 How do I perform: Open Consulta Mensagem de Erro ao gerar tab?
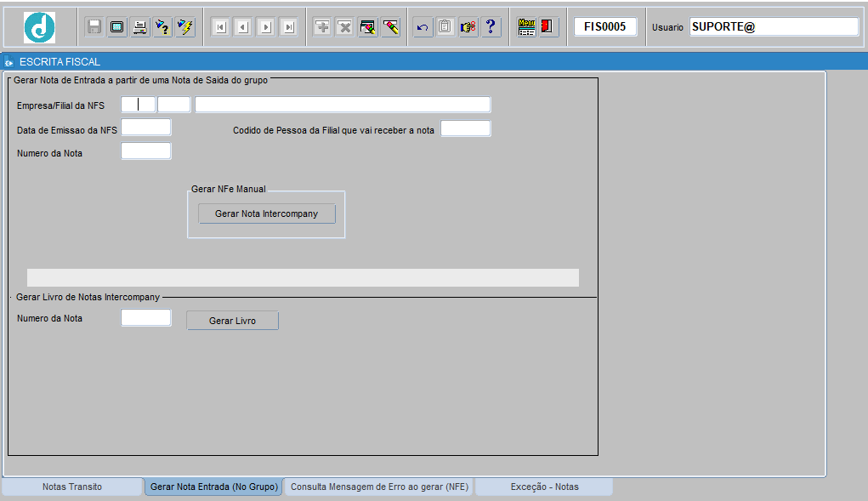[x=379, y=487]
